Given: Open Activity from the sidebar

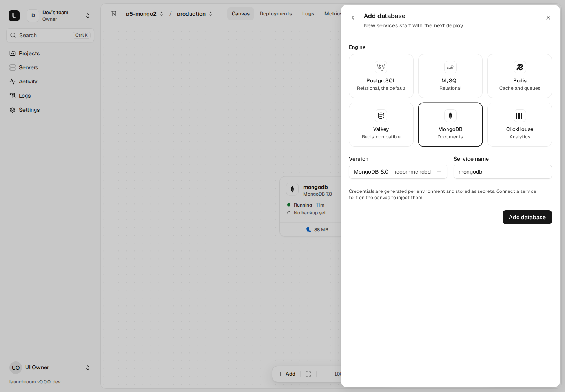Looking at the screenshot, I should [x=50, y=82].
